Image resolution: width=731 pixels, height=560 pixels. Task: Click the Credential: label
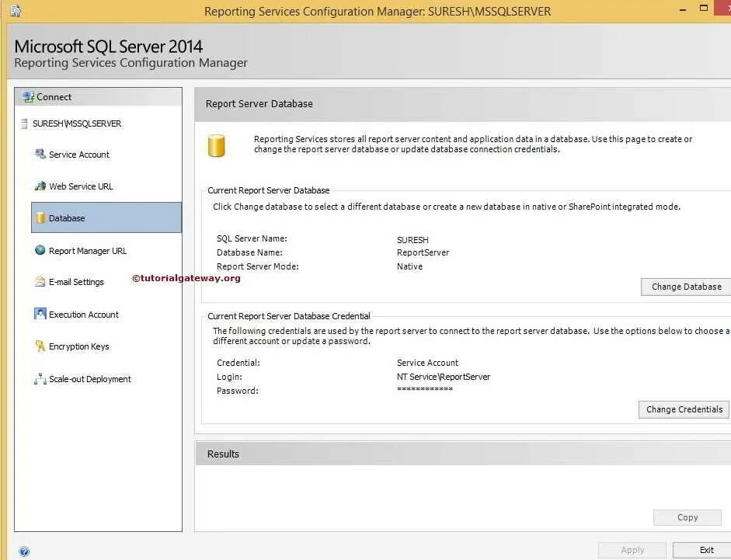click(x=238, y=363)
